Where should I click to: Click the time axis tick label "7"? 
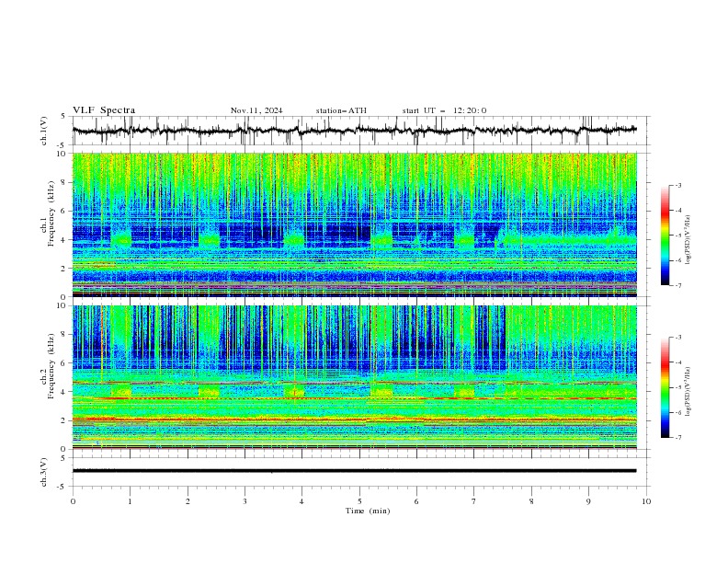(474, 501)
